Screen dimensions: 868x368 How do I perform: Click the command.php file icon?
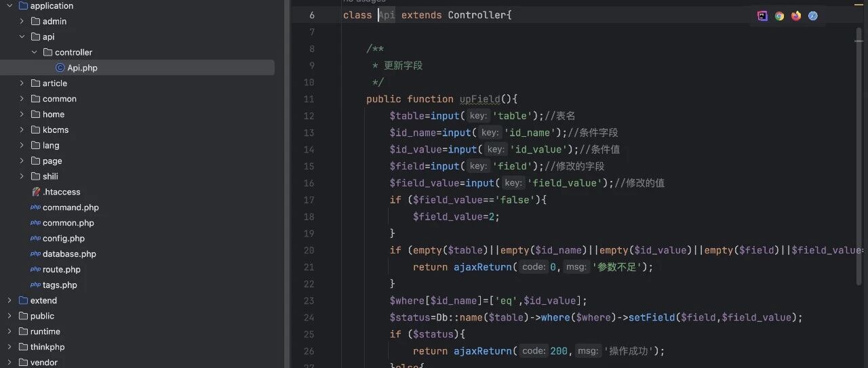[x=36, y=207]
